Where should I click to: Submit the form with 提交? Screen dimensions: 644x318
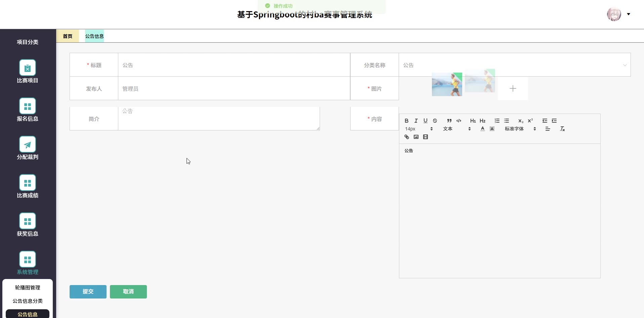pyautogui.click(x=88, y=291)
